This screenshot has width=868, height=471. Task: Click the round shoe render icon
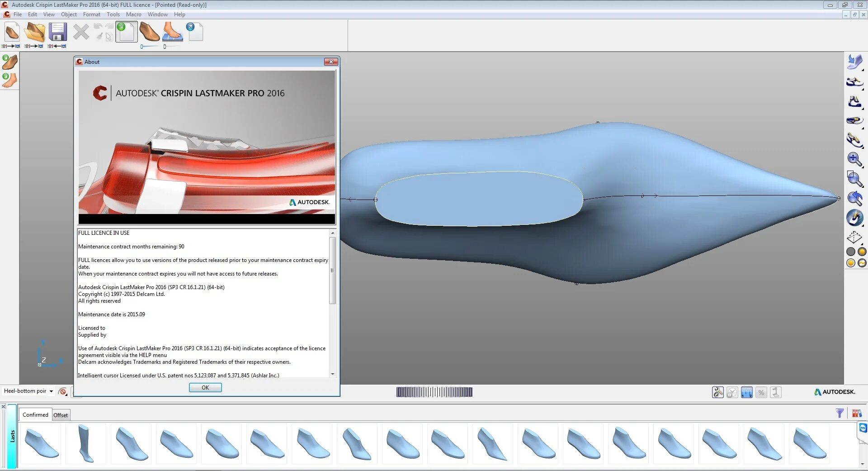coord(854,218)
